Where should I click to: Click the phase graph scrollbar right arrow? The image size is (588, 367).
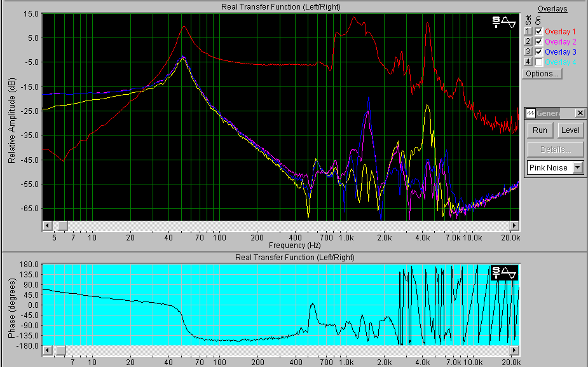[x=514, y=350]
